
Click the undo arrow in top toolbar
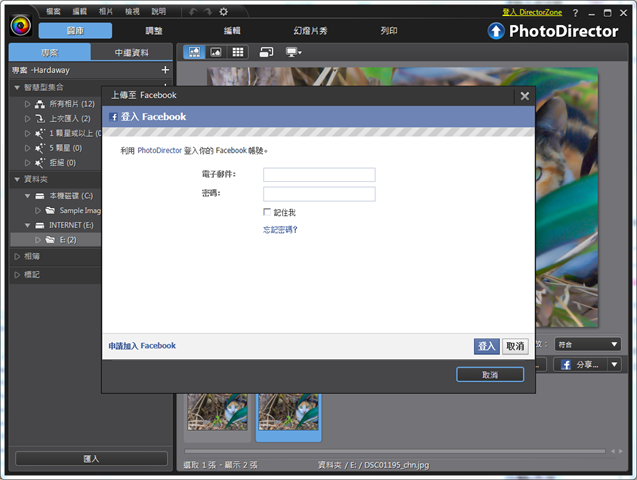(193, 12)
